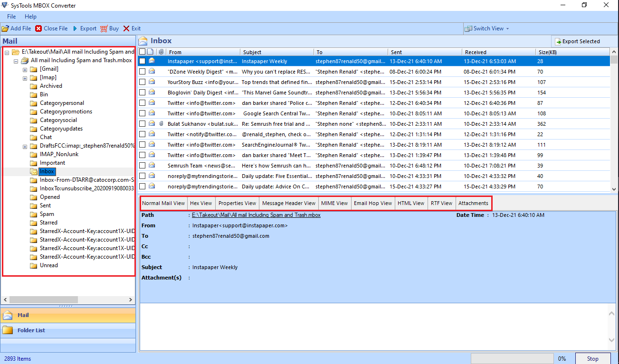This screenshot has height=364, width=619.
Task: Open the mbox file path link
Action: [256, 215]
